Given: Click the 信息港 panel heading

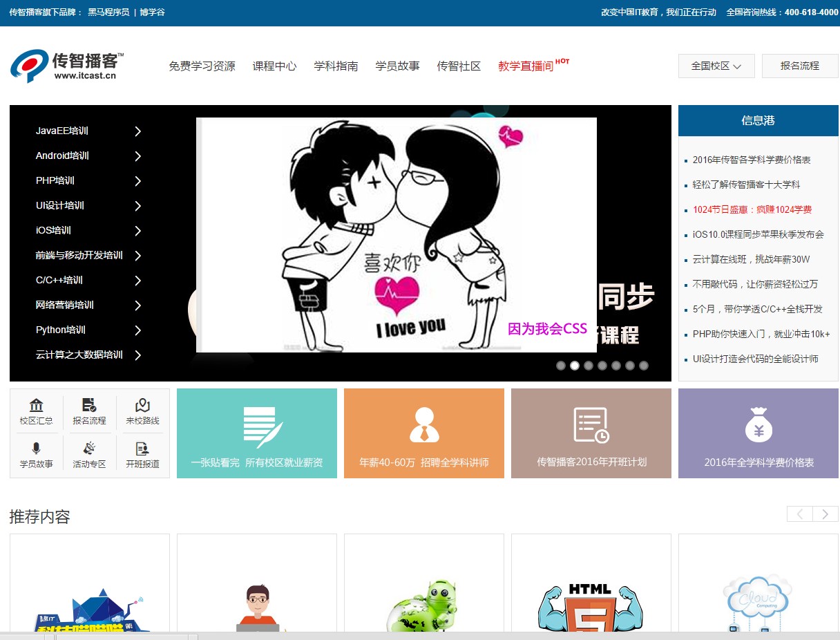Looking at the screenshot, I should pos(758,120).
